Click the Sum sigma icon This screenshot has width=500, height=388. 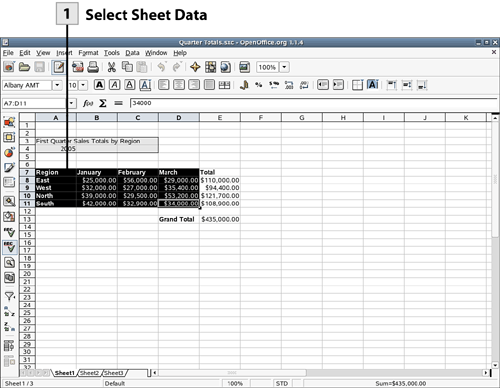coord(103,103)
